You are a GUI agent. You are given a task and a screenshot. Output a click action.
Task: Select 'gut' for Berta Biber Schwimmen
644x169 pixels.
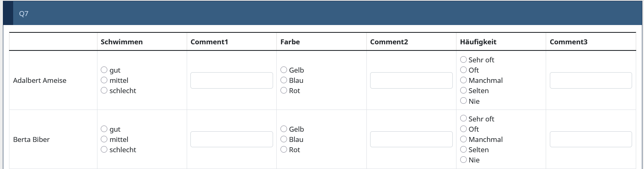[104, 129]
